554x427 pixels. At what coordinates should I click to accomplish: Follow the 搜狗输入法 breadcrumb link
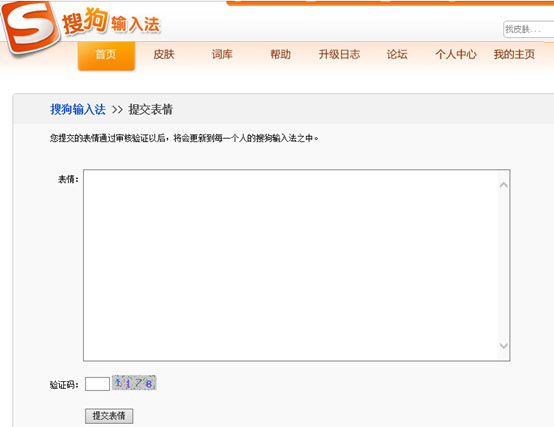[78, 109]
